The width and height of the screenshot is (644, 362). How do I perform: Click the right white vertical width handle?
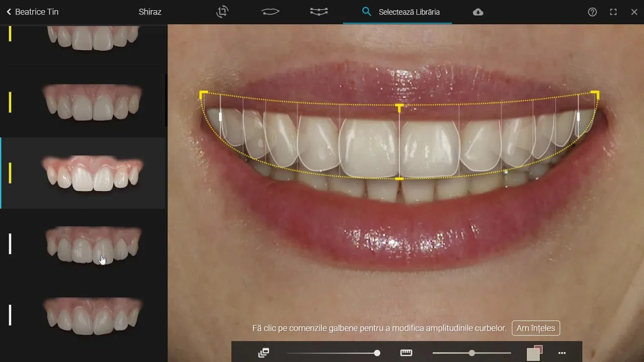(578, 117)
